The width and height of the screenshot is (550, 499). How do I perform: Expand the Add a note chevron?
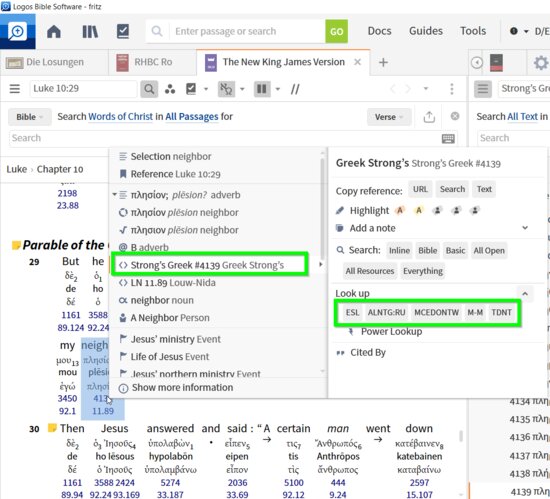click(x=525, y=228)
